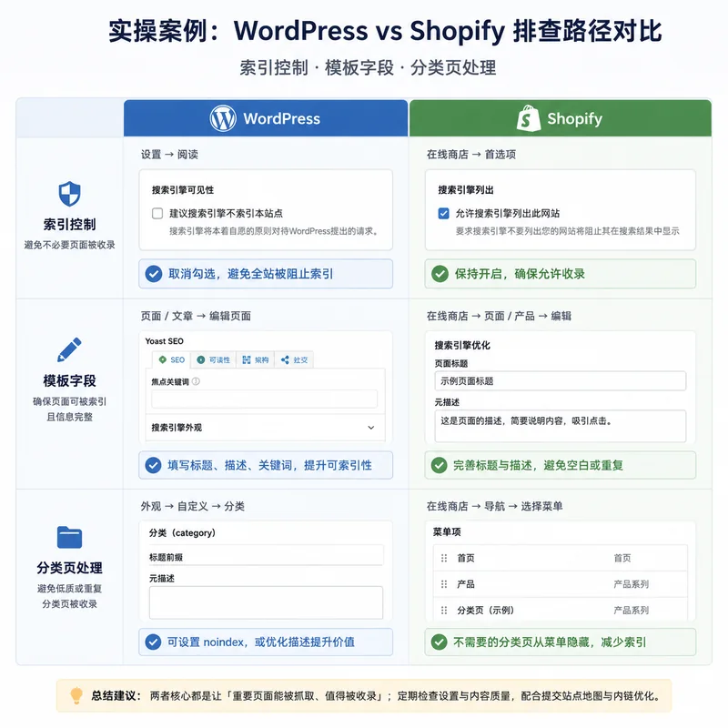Click the green checkmark beside 保持开启
This screenshot has height=728, width=728.
pyautogui.click(x=440, y=274)
